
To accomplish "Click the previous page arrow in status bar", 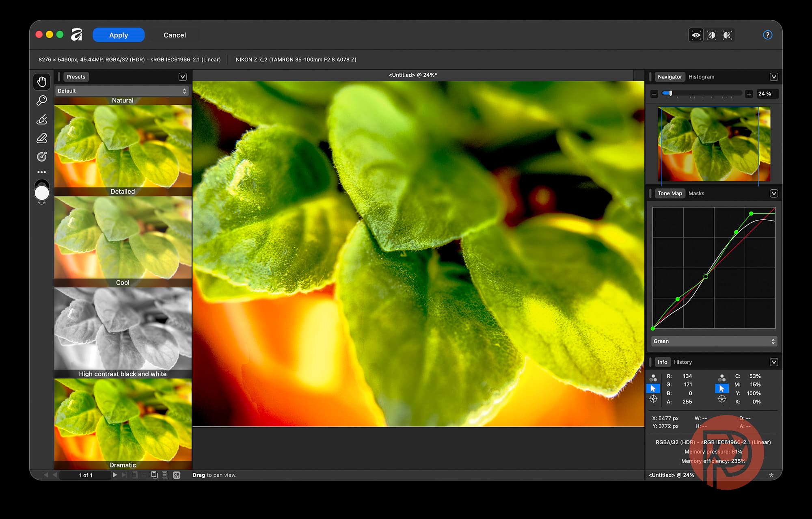I will pyautogui.click(x=54, y=475).
